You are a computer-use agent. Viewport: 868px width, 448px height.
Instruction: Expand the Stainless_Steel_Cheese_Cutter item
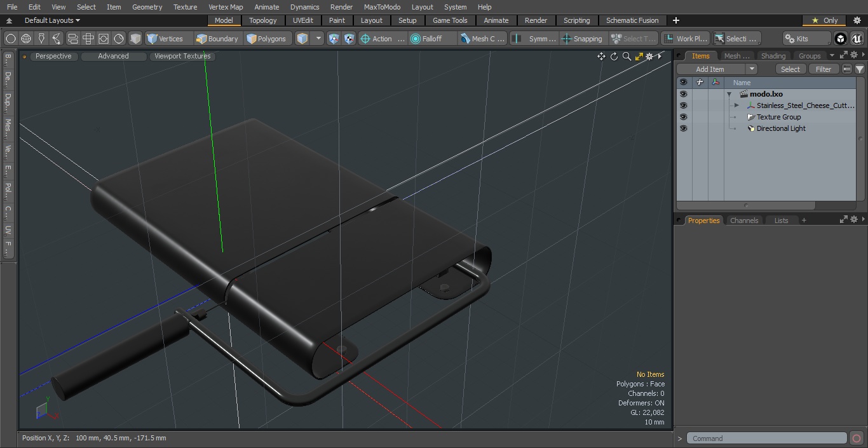[736, 105]
